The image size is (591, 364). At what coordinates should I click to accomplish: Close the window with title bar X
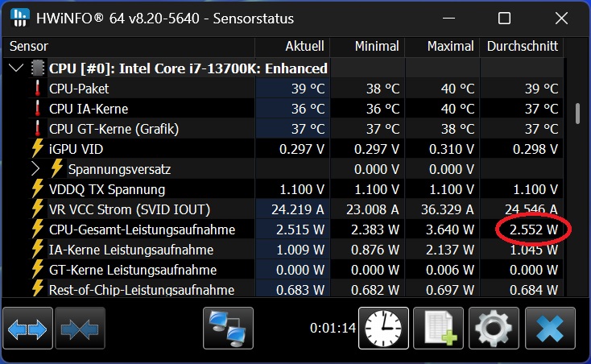pos(561,18)
